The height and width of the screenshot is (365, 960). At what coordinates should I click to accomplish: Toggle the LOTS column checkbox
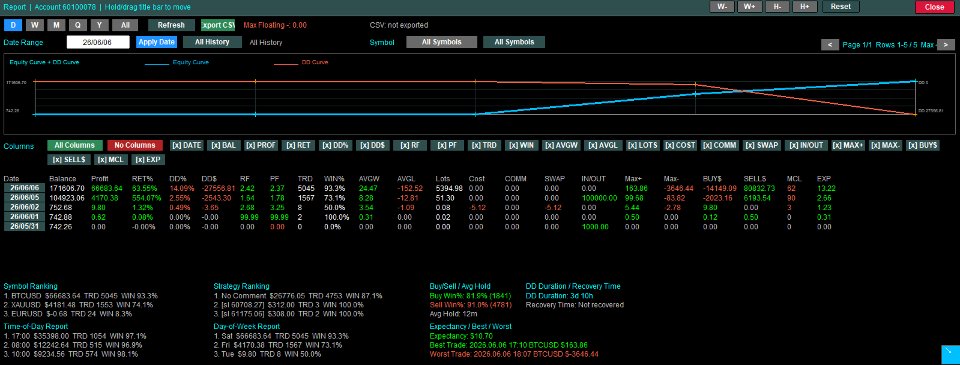tap(643, 146)
